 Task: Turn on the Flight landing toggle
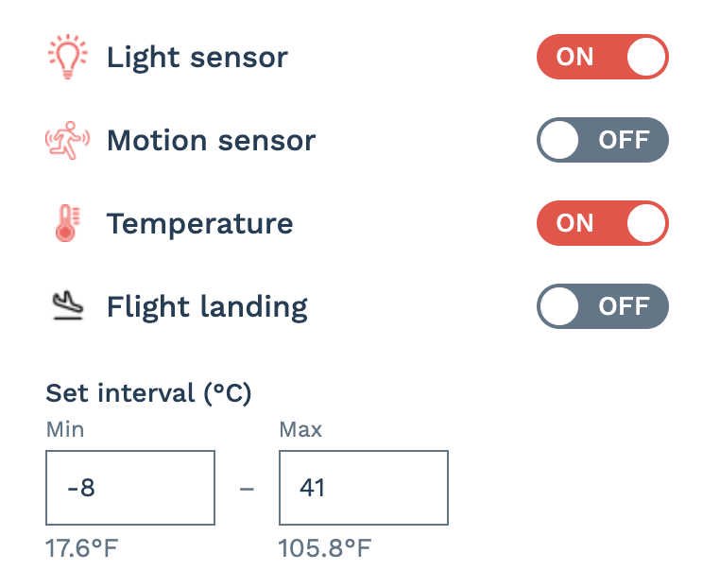603,306
